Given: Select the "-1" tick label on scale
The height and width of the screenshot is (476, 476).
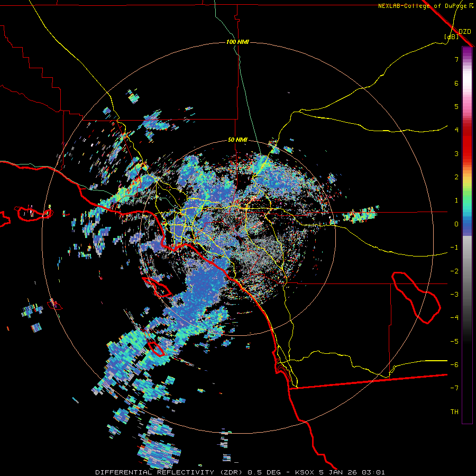Looking at the screenshot, I should coord(454,248).
